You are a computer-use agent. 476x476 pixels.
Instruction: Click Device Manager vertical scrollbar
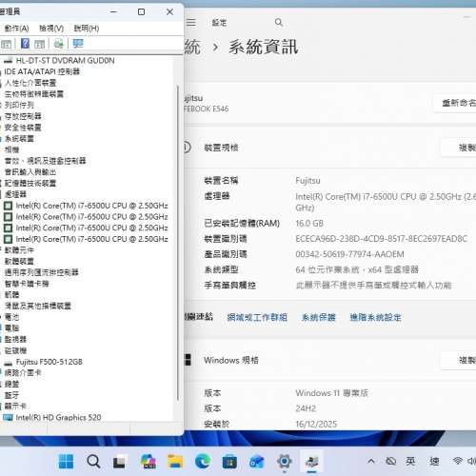(178, 243)
